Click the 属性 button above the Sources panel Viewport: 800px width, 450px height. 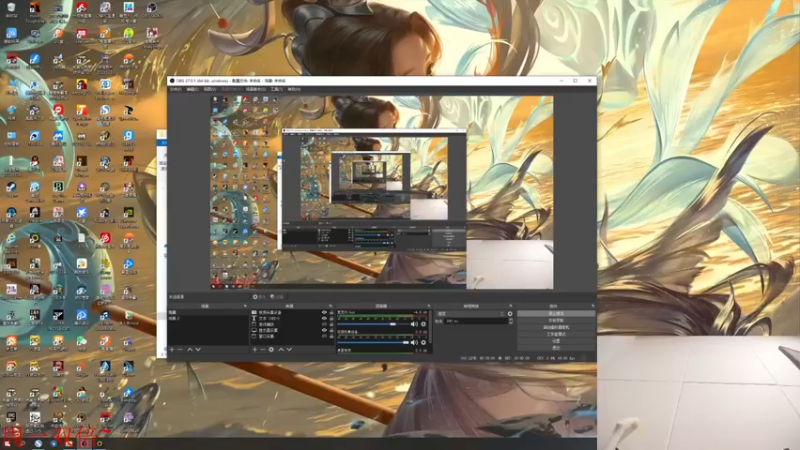tap(259, 297)
